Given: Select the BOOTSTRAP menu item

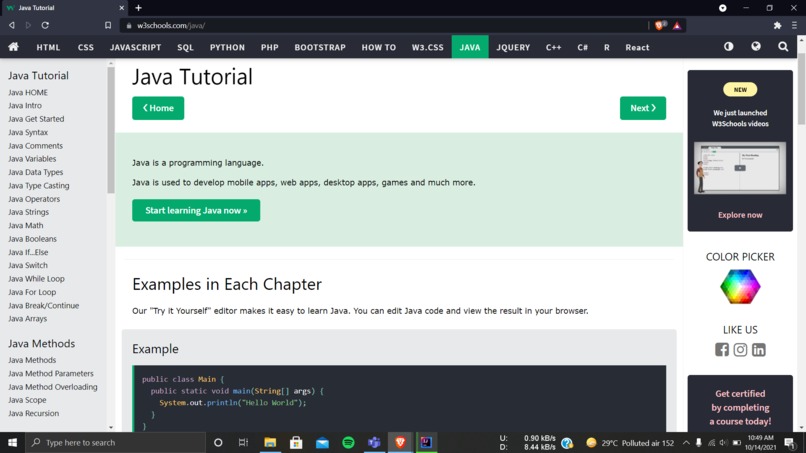Looking at the screenshot, I should (320, 47).
